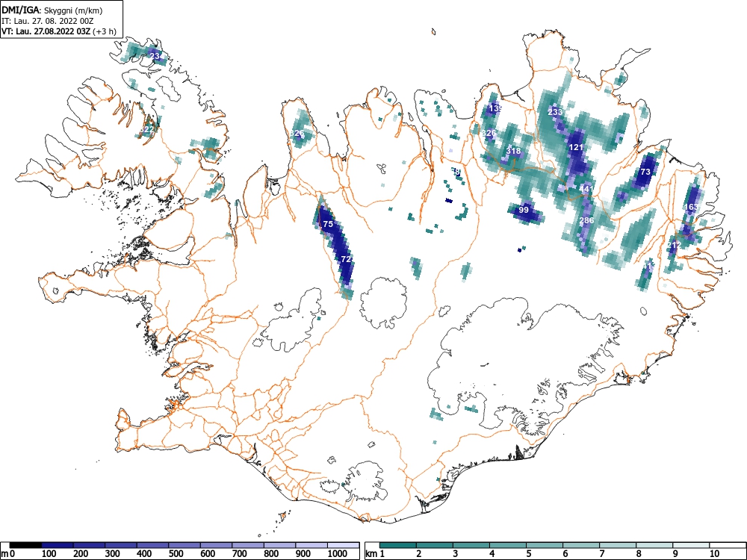Viewport: 747px width, 560px height.
Task: Select the 3 tick on km legend
Action: coord(456,553)
